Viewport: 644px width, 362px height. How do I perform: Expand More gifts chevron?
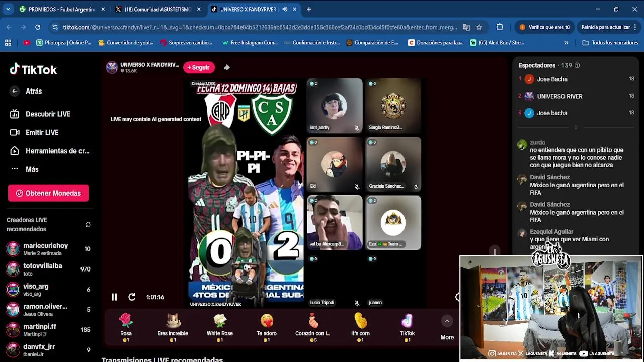pos(447,321)
